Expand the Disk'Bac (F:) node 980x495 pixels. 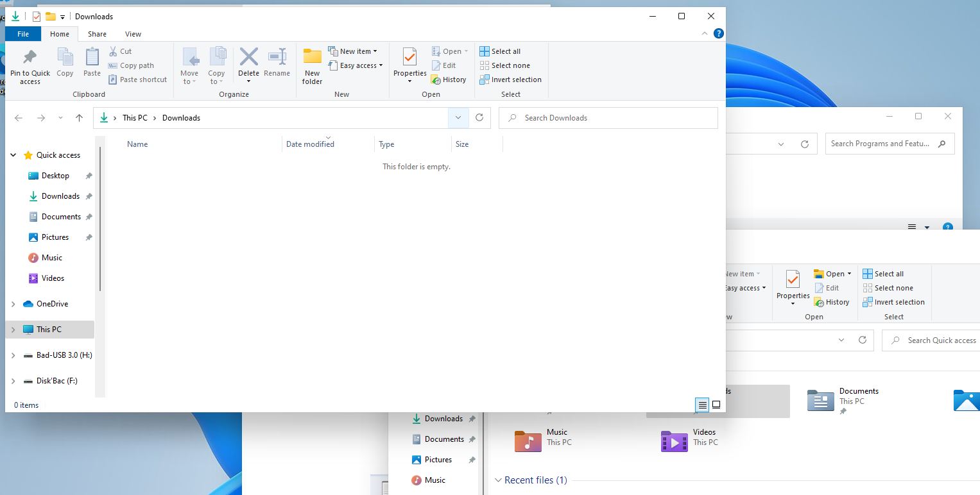coord(13,381)
